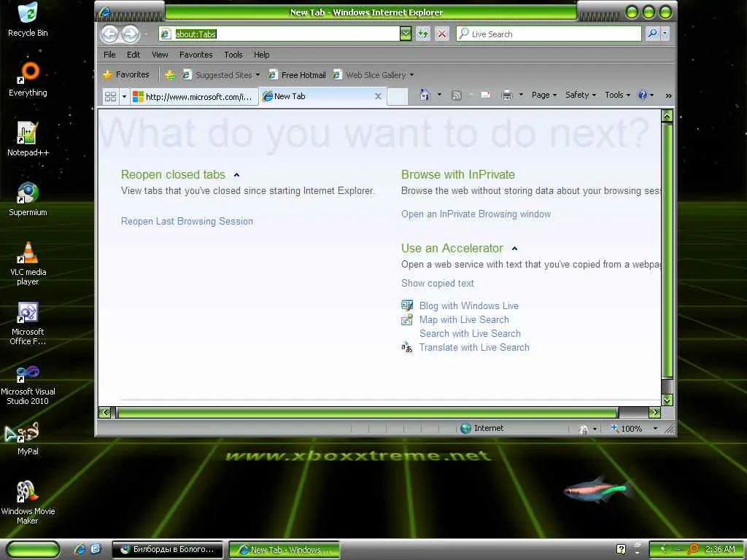747x560 pixels.
Task: Open Supermium desktop shortcut
Action: [28, 199]
